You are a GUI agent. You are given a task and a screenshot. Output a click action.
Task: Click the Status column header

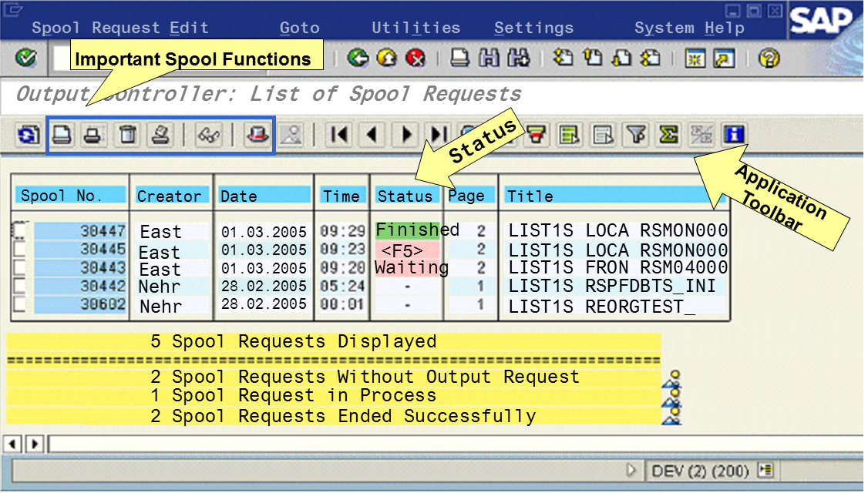coord(405,196)
